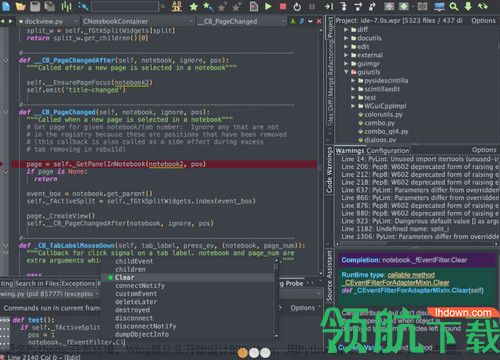Follow the 'callable method' link
Viewport: 500px width, 360px height.
point(411,275)
